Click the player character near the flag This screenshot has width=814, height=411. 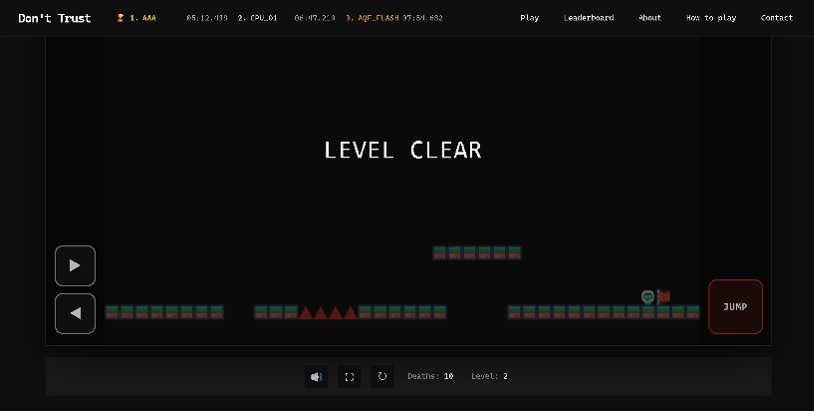coord(647,297)
